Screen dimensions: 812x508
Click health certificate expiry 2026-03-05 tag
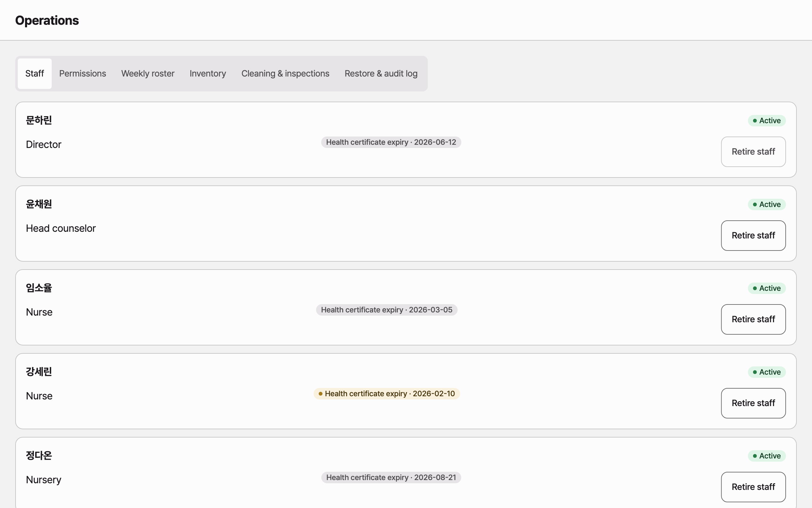[x=387, y=310]
